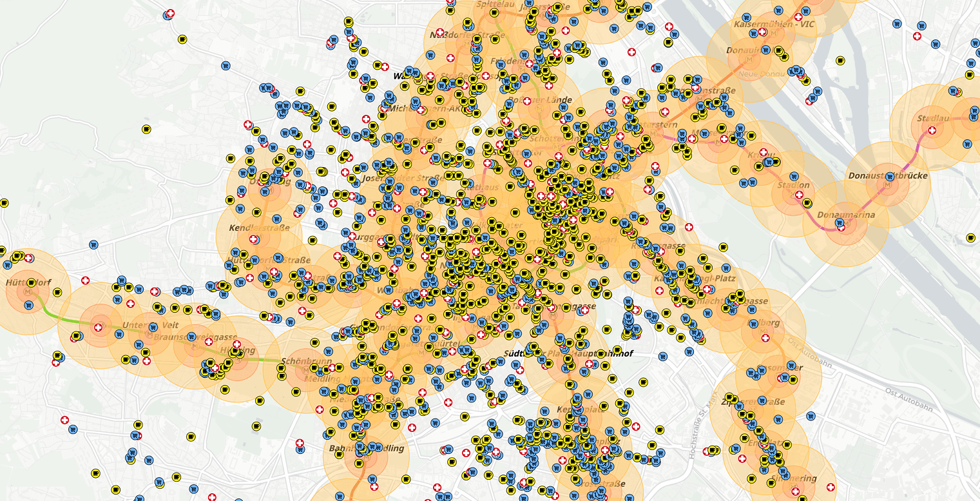Click the red cross marker beside Kaisermühlen - VIC metro icon
The height and width of the screenshot is (501, 980).
click(x=762, y=32)
